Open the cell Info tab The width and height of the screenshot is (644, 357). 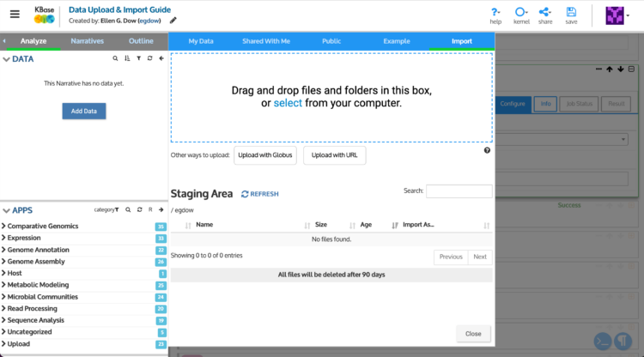[545, 104]
